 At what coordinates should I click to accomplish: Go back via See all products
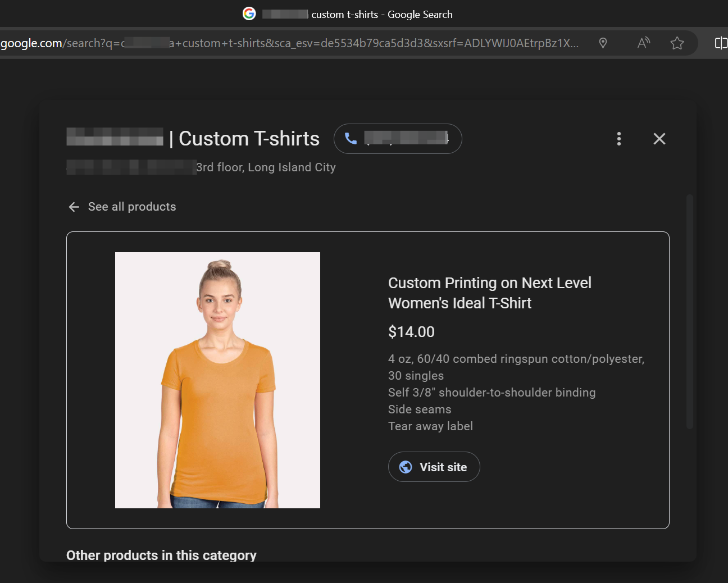coord(122,207)
